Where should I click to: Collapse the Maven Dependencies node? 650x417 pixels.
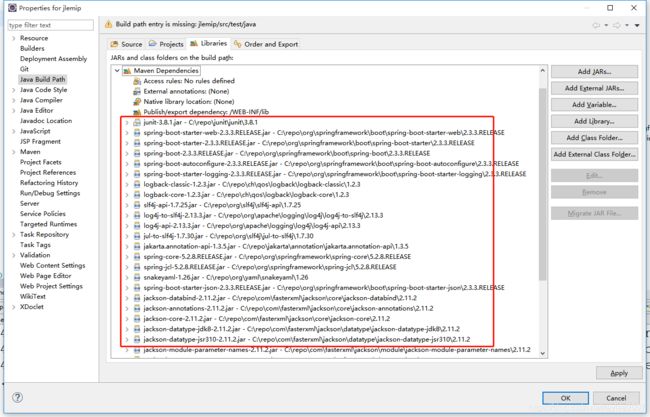117,71
